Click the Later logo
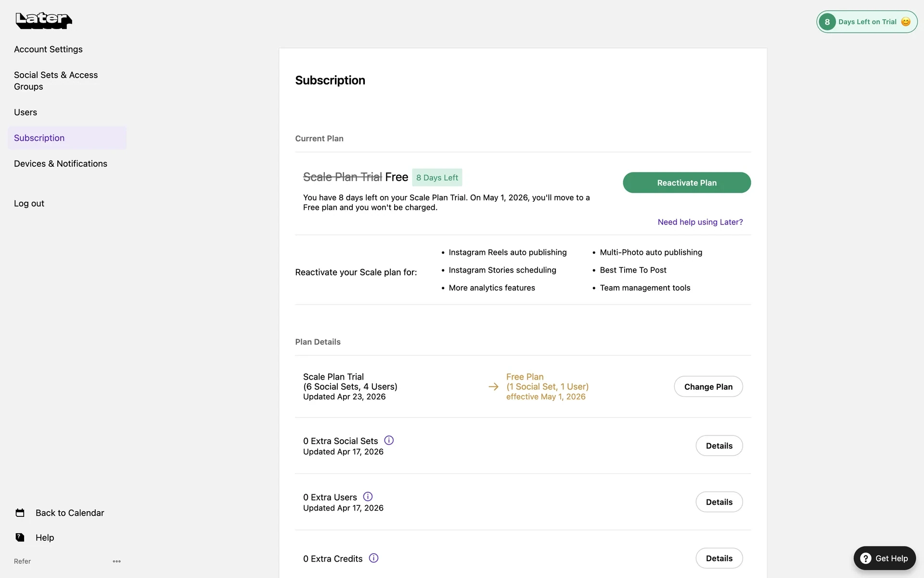924x578 pixels. [x=44, y=21]
